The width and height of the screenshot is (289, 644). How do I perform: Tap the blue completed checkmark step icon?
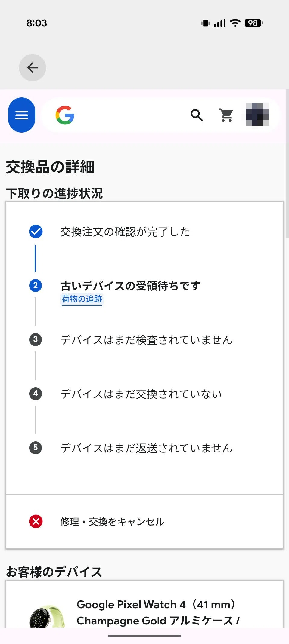[36, 232]
